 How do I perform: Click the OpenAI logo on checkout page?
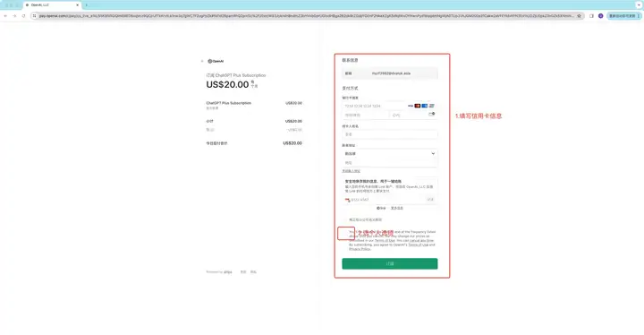pyautogui.click(x=216, y=61)
